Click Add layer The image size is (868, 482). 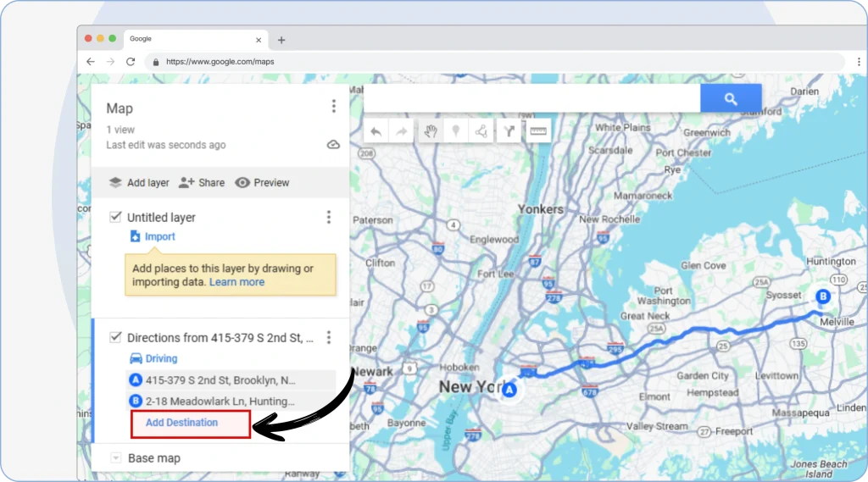[139, 183]
